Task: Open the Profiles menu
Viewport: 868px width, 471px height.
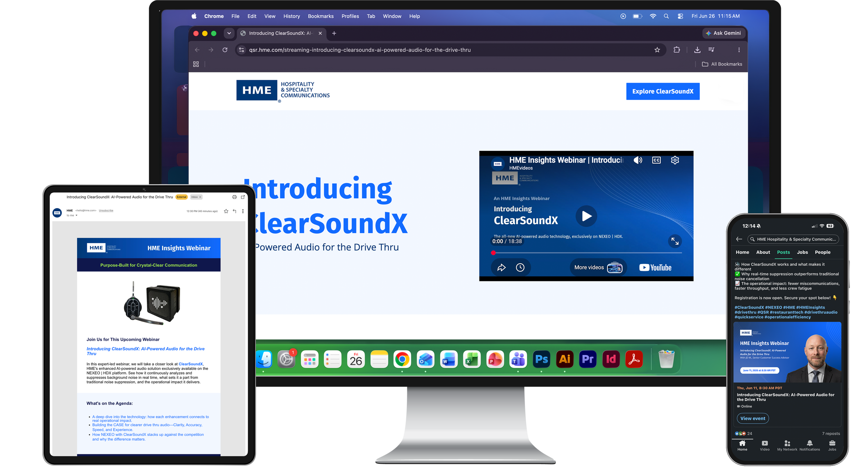Action: tap(350, 16)
